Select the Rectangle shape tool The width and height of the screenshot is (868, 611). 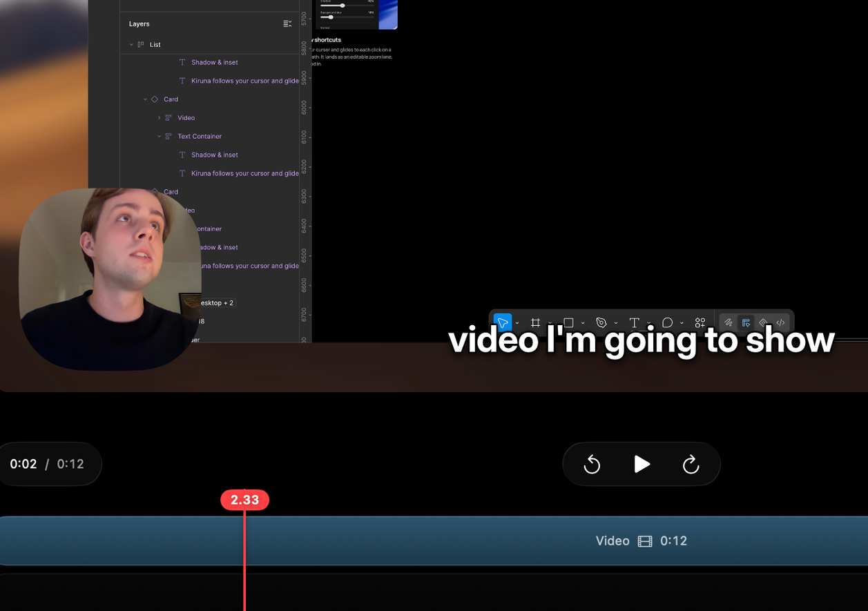click(x=568, y=322)
